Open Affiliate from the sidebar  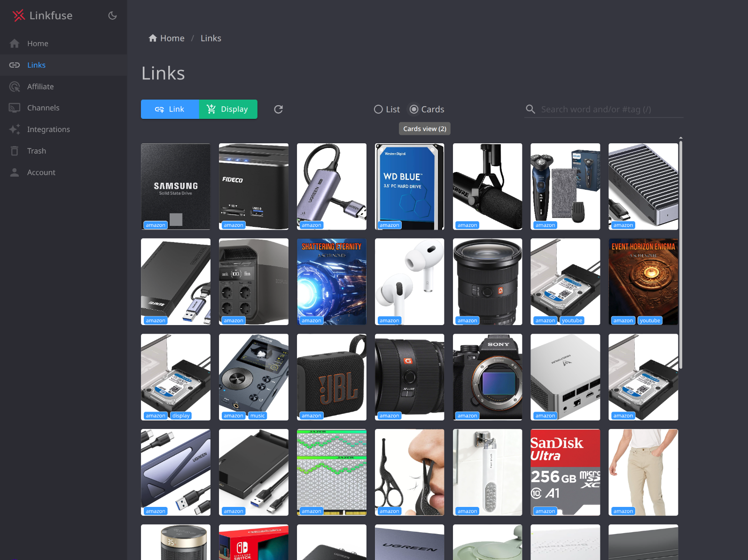[40, 86]
